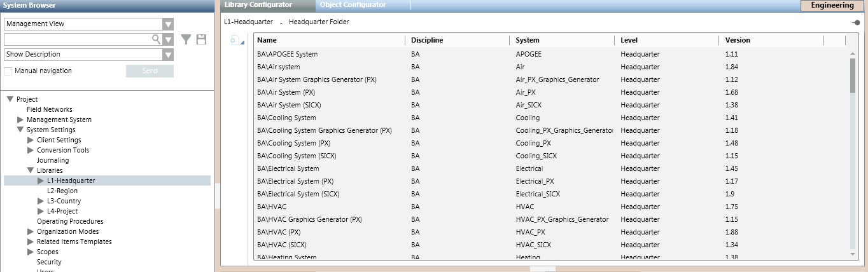Click scrollbar up arrow in library list
This screenshot has width=868, height=272.
point(853,54)
